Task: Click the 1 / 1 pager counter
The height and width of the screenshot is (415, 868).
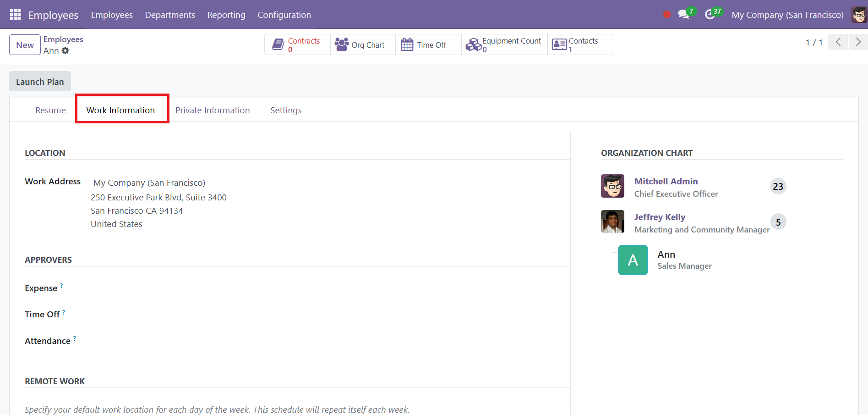Action: pyautogui.click(x=814, y=42)
